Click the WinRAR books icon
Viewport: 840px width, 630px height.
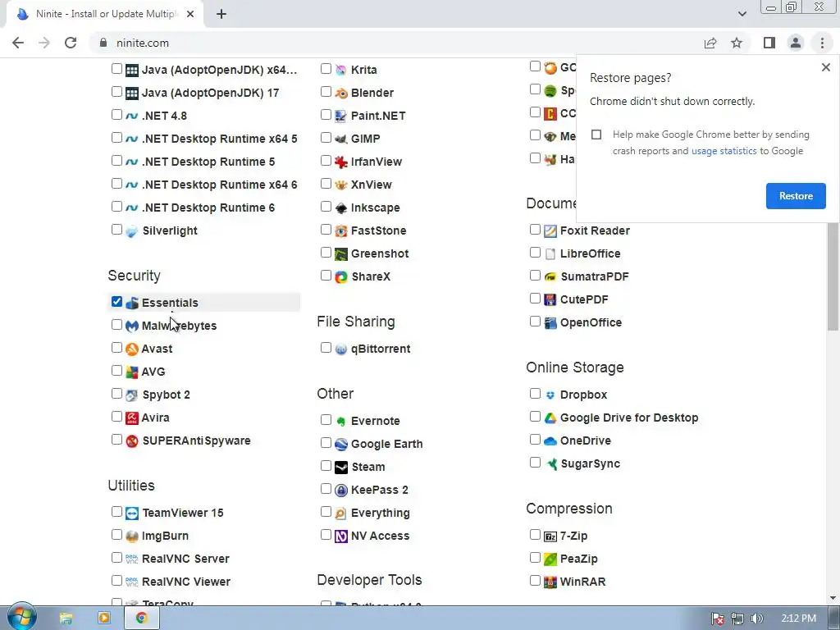tap(550, 582)
